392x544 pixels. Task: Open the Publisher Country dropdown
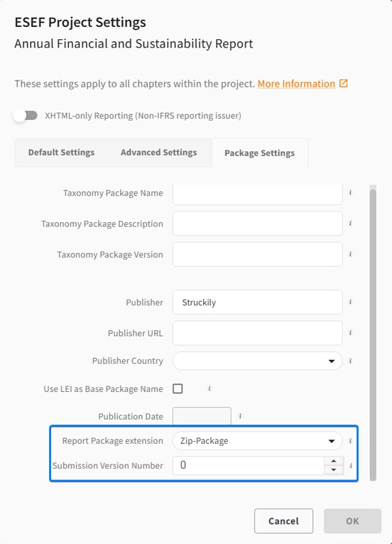pyautogui.click(x=257, y=361)
